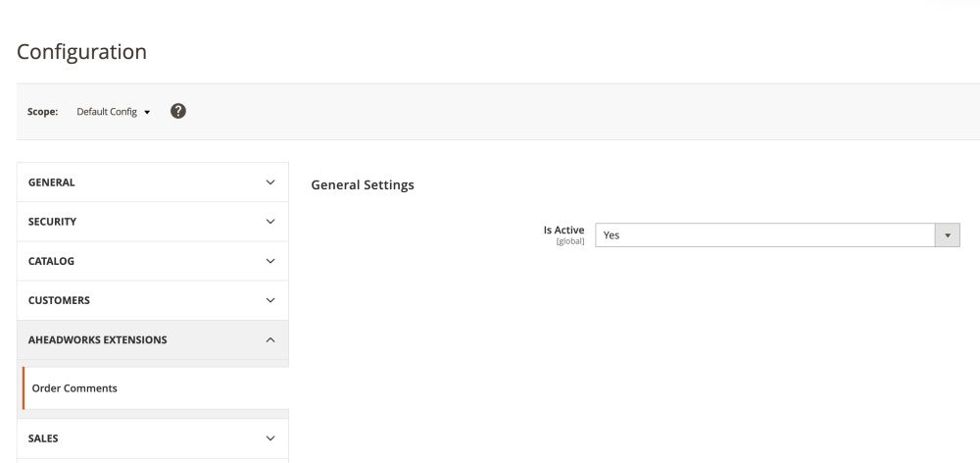Select the Order Comments menu item
Screen dimensions: 980x463
click(156, 388)
